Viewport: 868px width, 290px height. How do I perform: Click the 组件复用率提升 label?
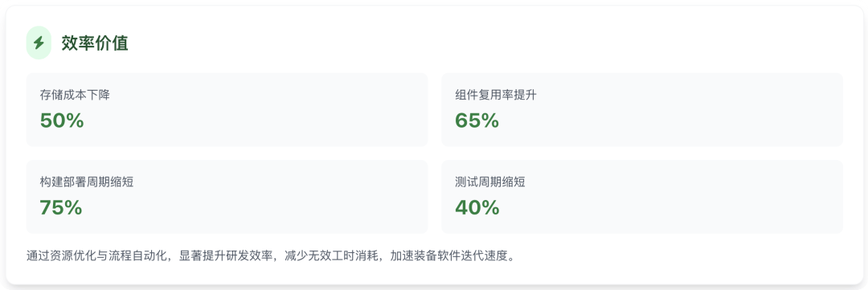(496, 95)
